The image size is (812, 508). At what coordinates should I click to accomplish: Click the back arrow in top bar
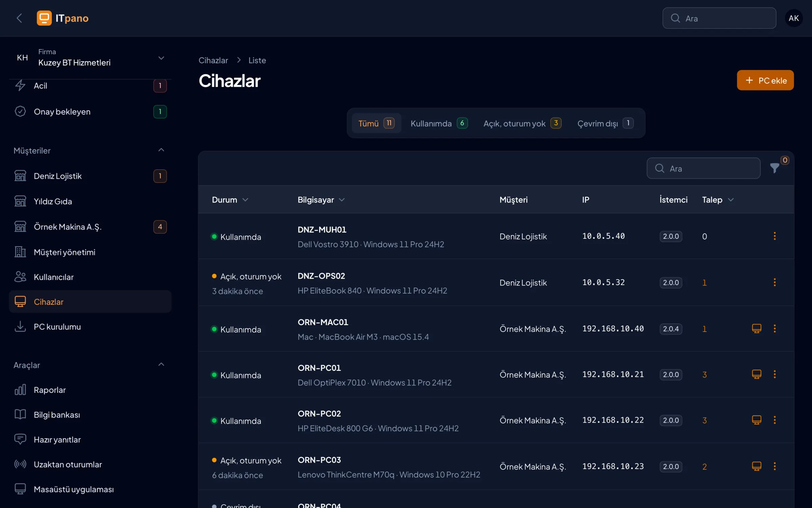click(x=19, y=18)
